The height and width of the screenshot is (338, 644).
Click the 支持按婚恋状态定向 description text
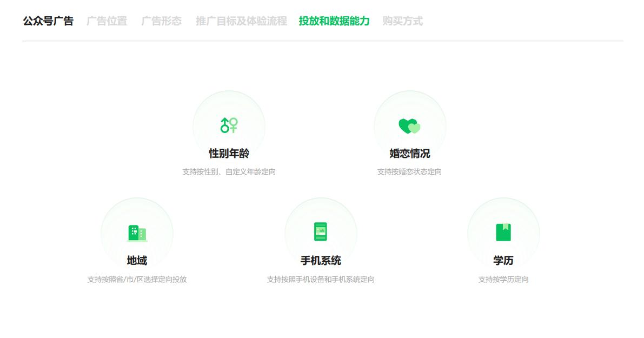(x=410, y=171)
